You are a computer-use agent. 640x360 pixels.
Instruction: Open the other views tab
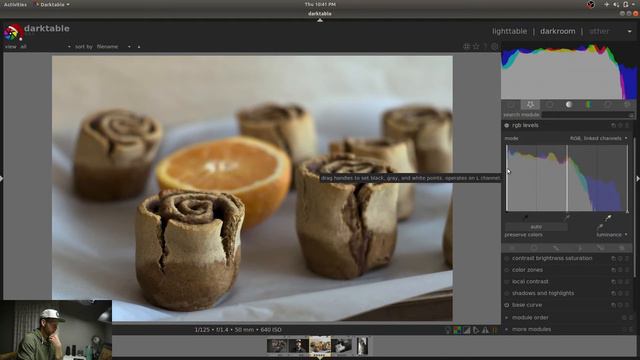599,31
